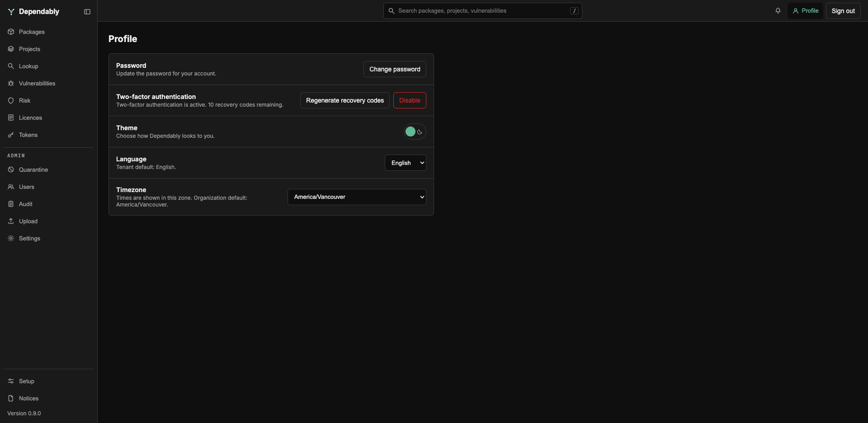Open Settings in the sidebar

point(48,238)
